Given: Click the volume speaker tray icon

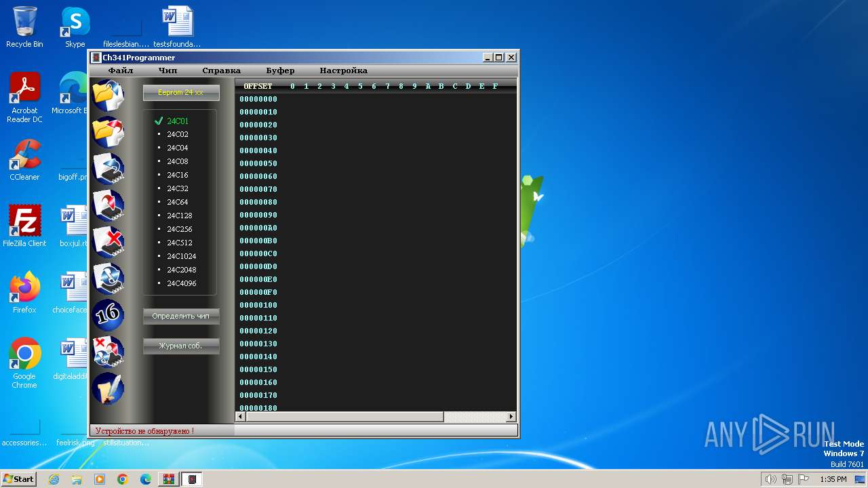Looking at the screenshot, I should (770, 479).
